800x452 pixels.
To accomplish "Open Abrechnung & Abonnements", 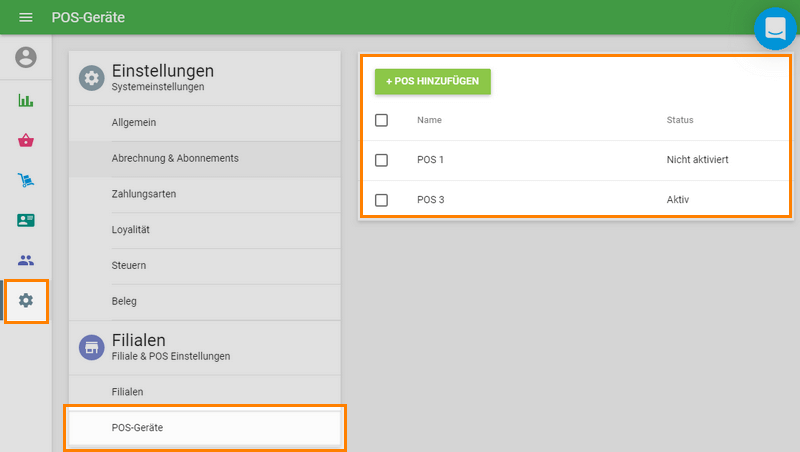I will (205, 159).
